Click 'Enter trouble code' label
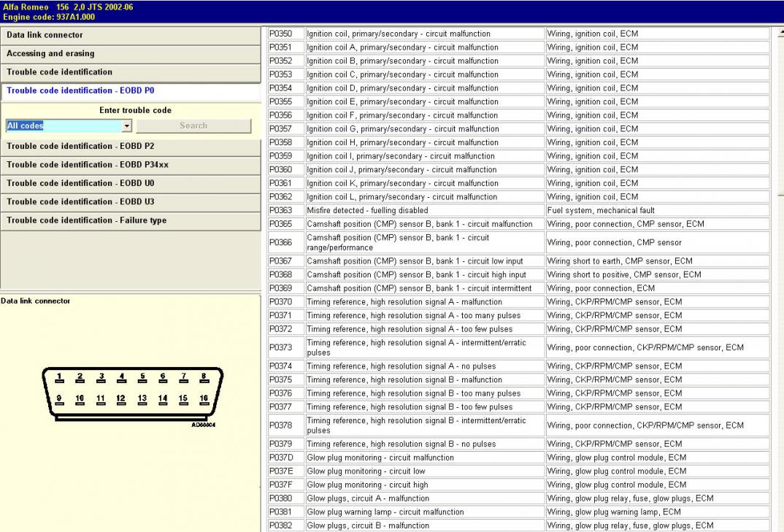This screenshot has width=784, height=532. pyautogui.click(x=135, y=110)
